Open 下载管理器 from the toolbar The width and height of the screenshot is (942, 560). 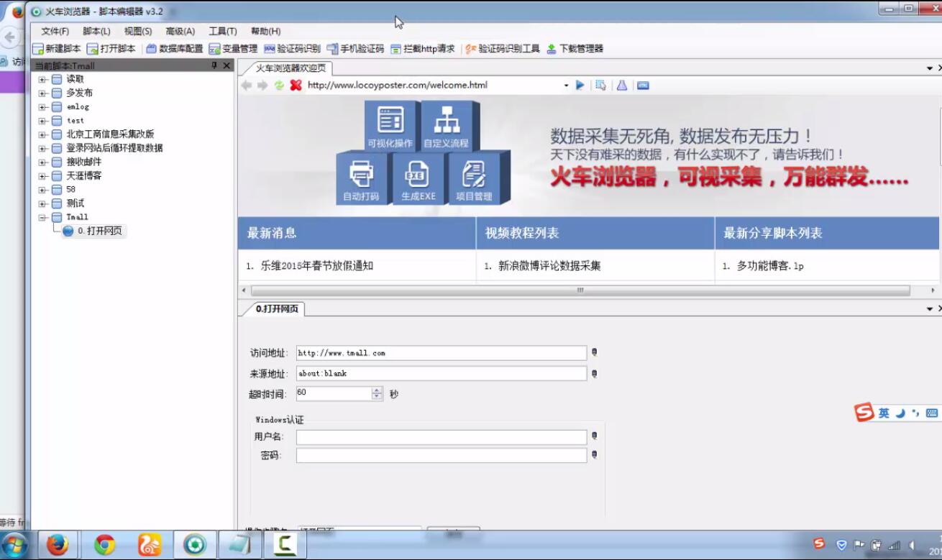tap(575, 49)
